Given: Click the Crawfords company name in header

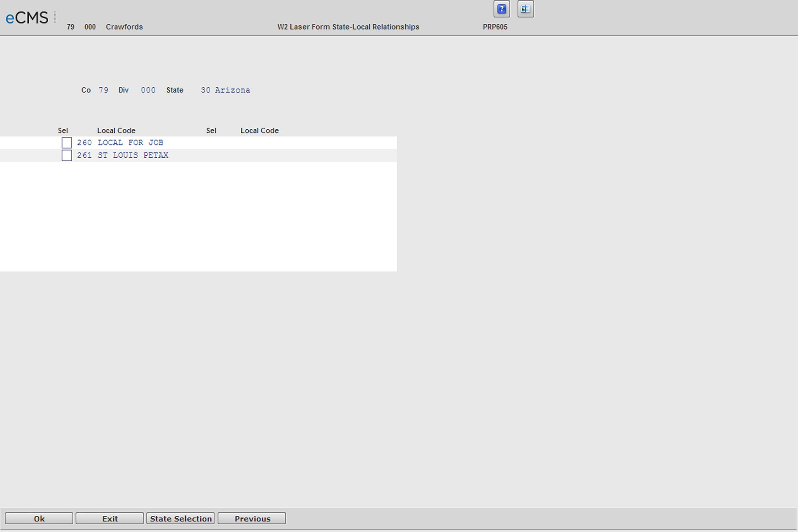Looking at the screenshot, I should (x=124, y=27).
